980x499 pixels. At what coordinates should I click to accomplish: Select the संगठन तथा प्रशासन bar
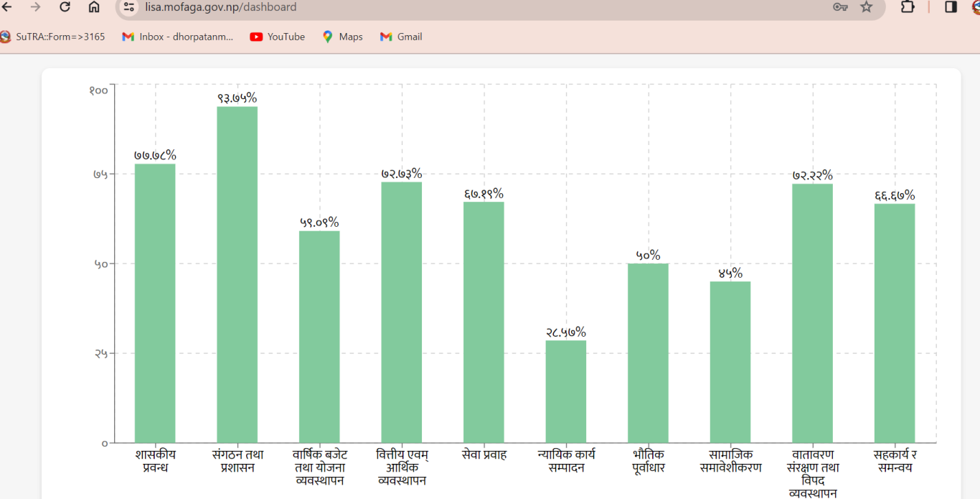tap(237, 274)
